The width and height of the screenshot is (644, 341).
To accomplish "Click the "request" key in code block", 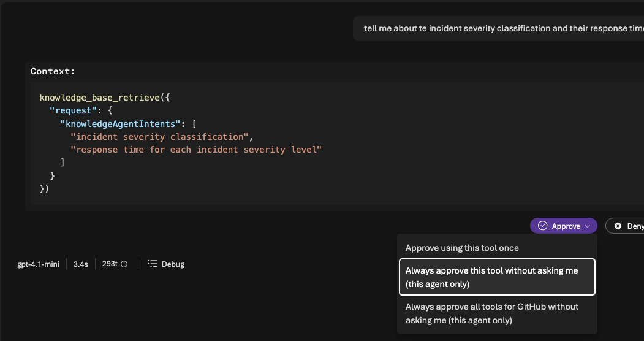I will pyautogui.click(x=70, y=110).
